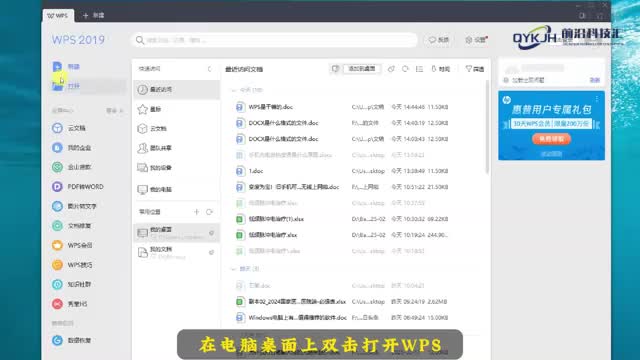The image size is (640, 360).
Task: Click the blue New document icon
Action: point(57,67)
